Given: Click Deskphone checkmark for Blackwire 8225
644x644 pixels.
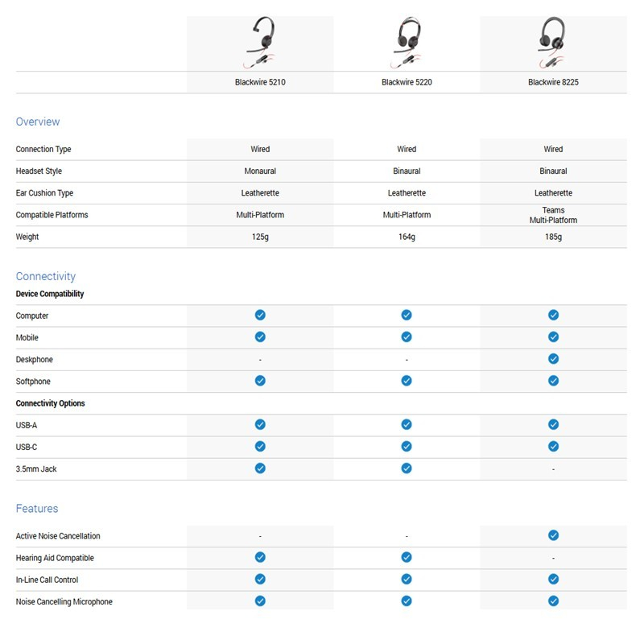Looking at the screenshot, I should coord(553,359).
